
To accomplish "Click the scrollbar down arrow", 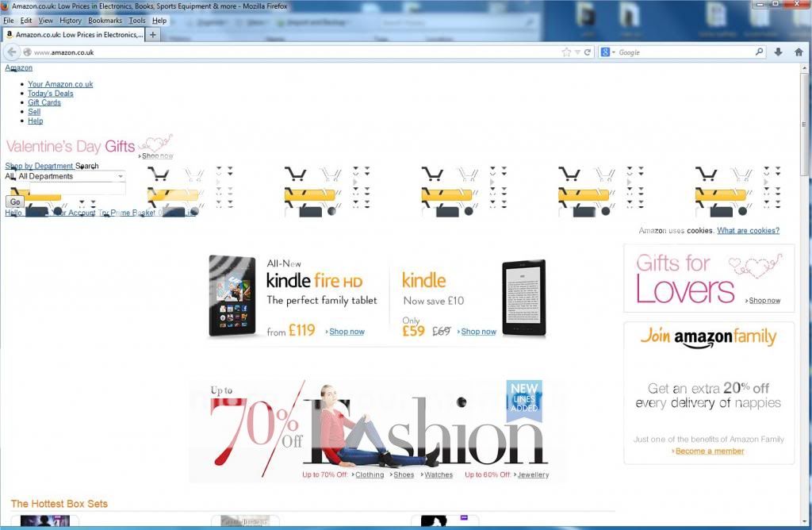I will [804, 521].
